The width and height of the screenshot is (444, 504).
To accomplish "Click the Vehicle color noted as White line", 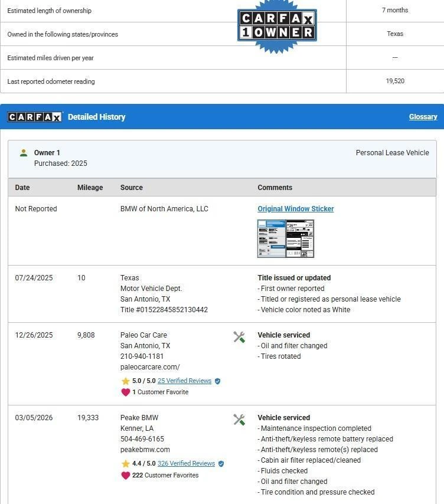I will pyautogui.click(x=304, y=309).
